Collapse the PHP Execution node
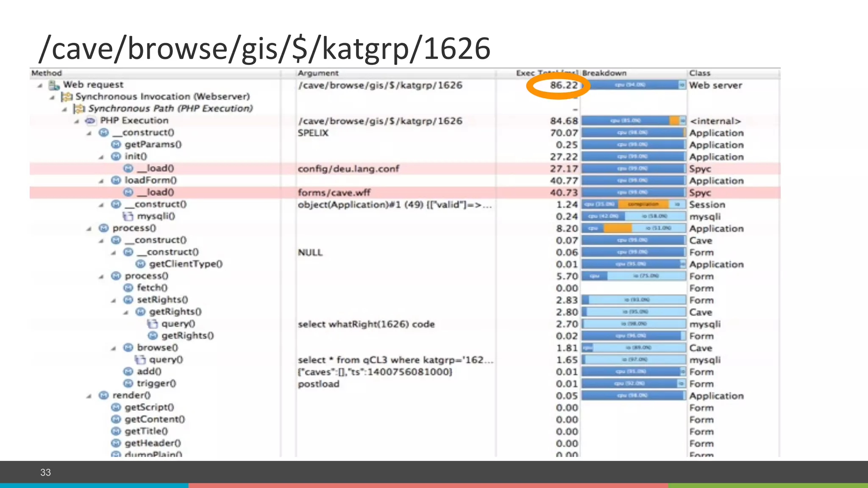This screenshot has height=488, width=868. [77, 121]
